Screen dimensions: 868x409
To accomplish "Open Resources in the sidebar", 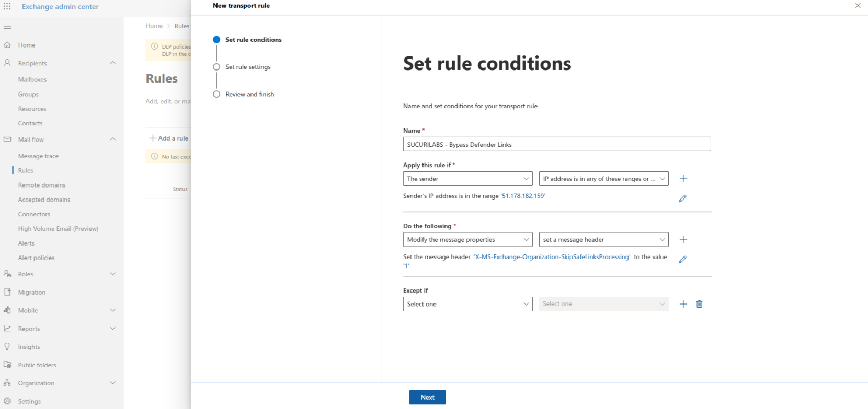I will coord(32,109).
